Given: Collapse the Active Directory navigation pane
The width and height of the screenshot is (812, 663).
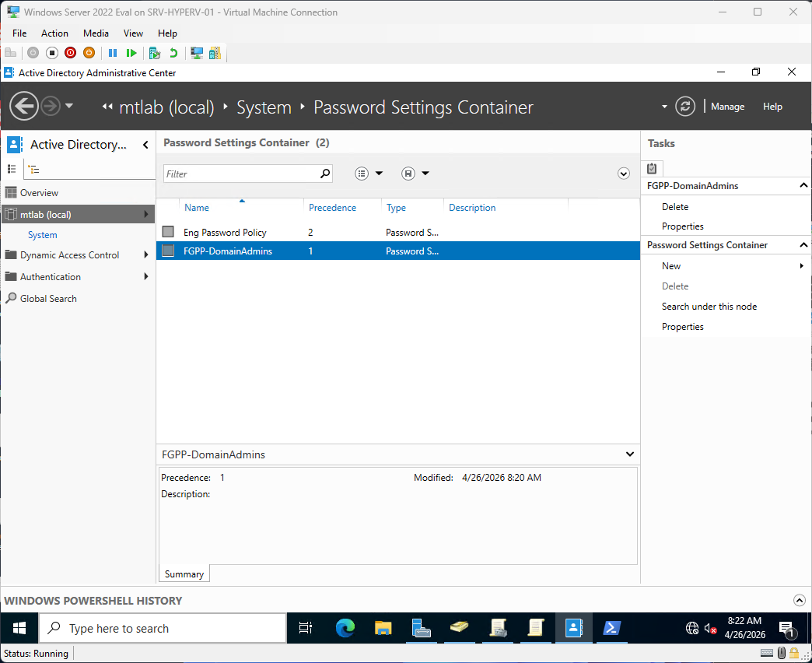Looking at the screenshot, I should tap(145, 145).
